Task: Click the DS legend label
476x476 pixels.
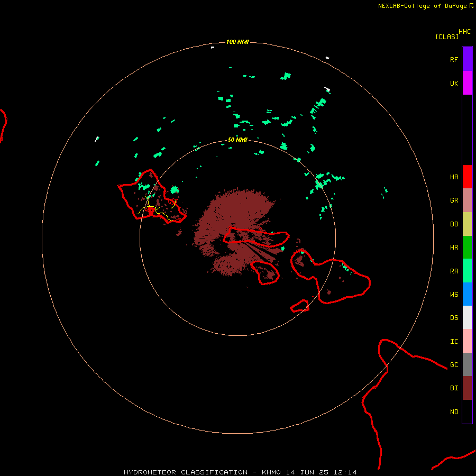Action: tap(454, 317)
